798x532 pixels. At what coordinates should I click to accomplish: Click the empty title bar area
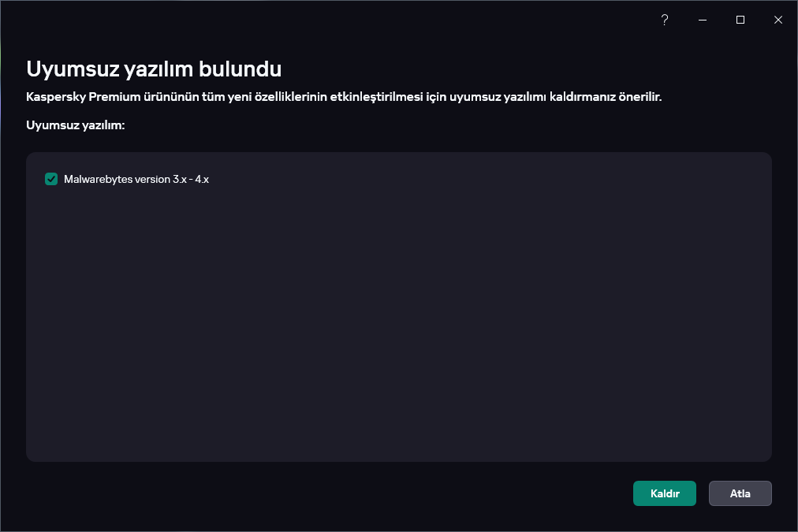click(315, 20)
